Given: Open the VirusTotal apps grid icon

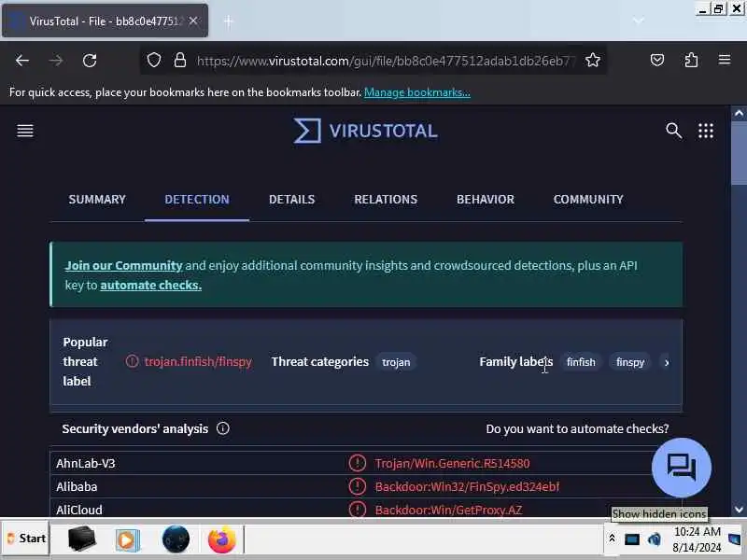Looking at the screenshot, I should (x=706, y=131).
